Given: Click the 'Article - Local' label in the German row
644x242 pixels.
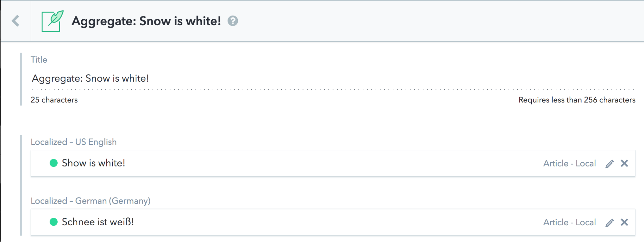Looking at the screenshot, I should tap(570, 223).
